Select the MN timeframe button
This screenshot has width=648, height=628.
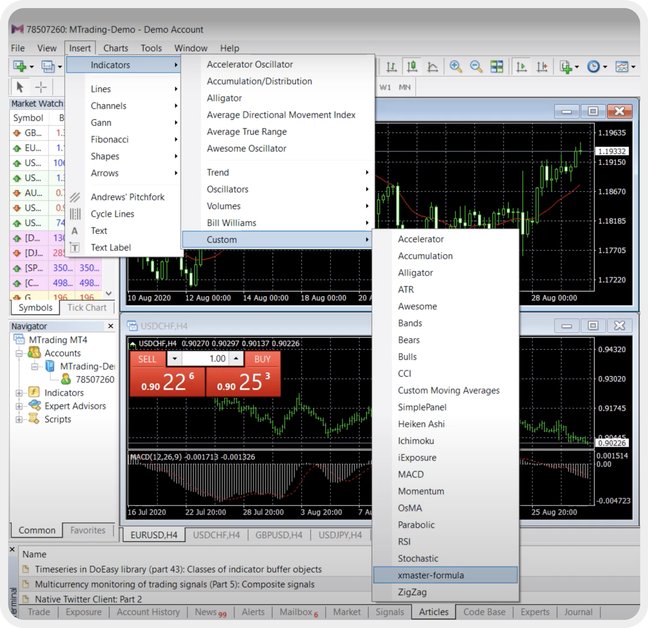coord(405,87)
